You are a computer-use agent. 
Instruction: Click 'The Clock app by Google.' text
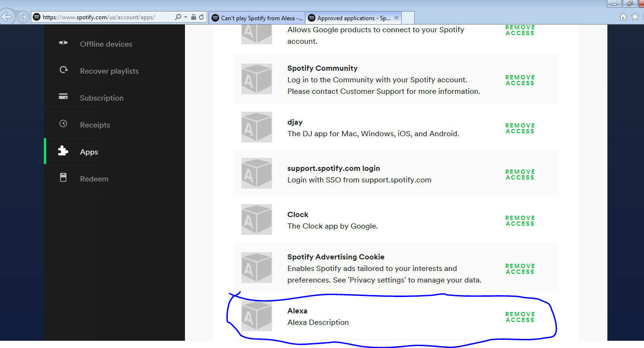pos(333,226)
